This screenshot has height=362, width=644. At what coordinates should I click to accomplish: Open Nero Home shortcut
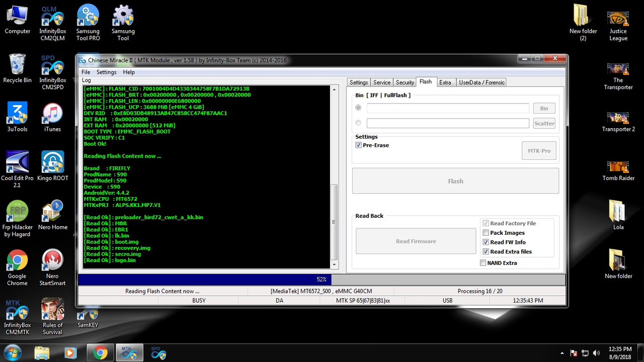53,215
